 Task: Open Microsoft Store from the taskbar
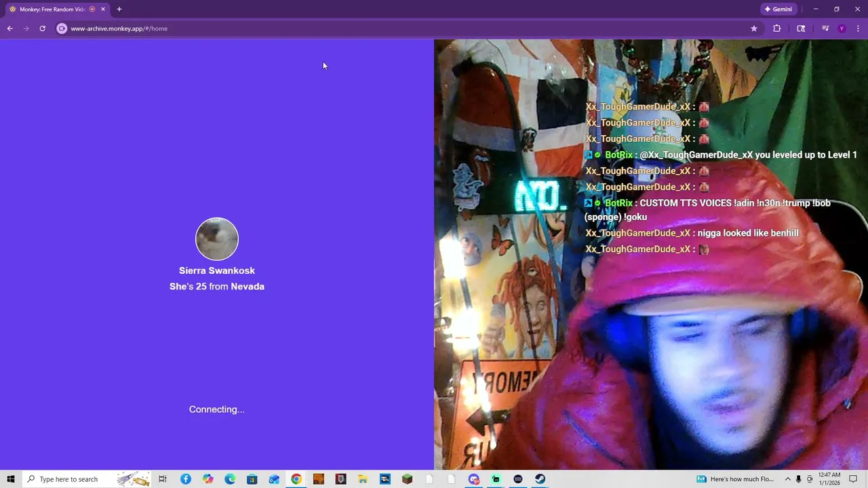[x=252, y=479]
